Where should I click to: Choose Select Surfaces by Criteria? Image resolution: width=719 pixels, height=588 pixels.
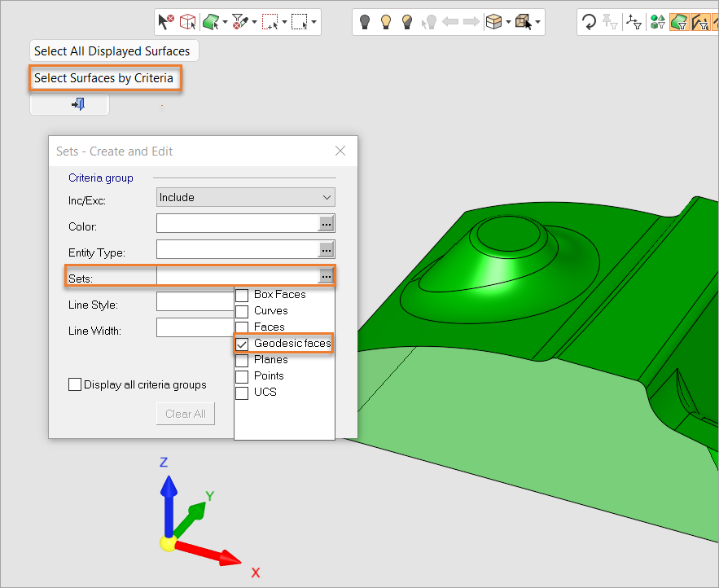[104, 79]
